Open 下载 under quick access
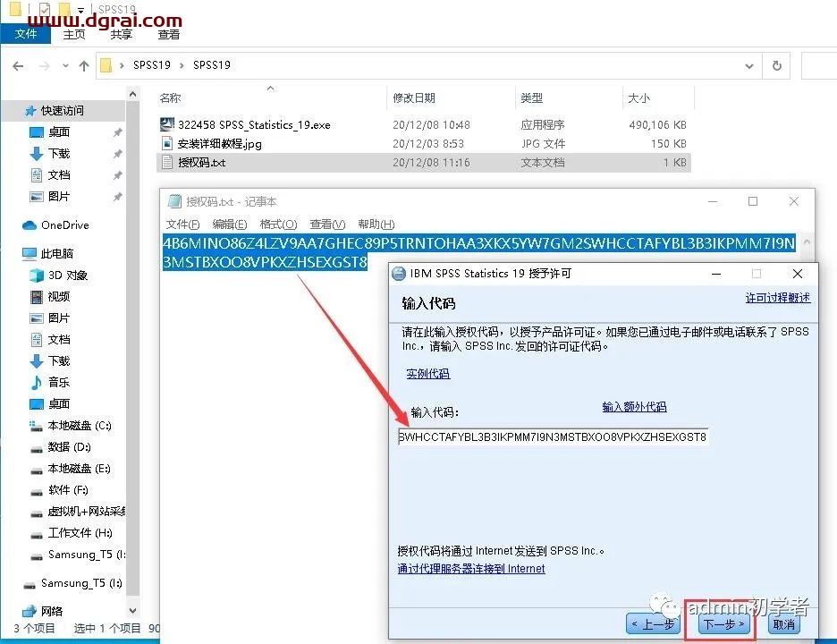837x644 pixels. 59,153
